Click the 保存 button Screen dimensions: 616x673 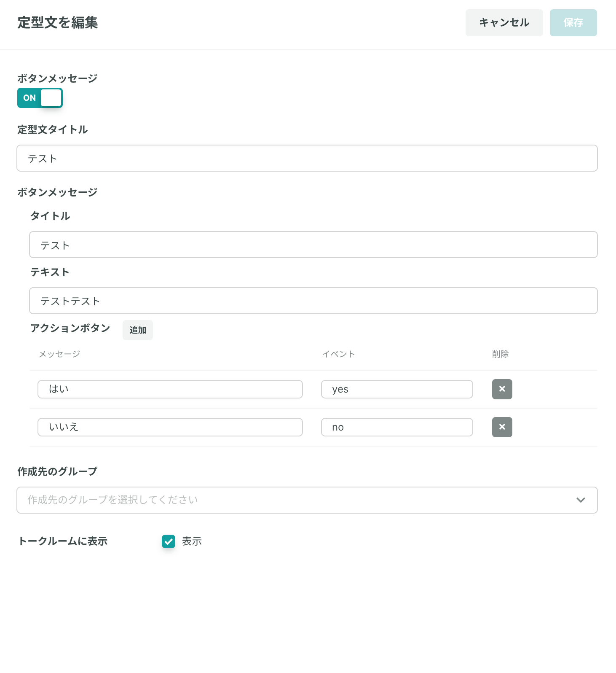(x=573, y=23)
